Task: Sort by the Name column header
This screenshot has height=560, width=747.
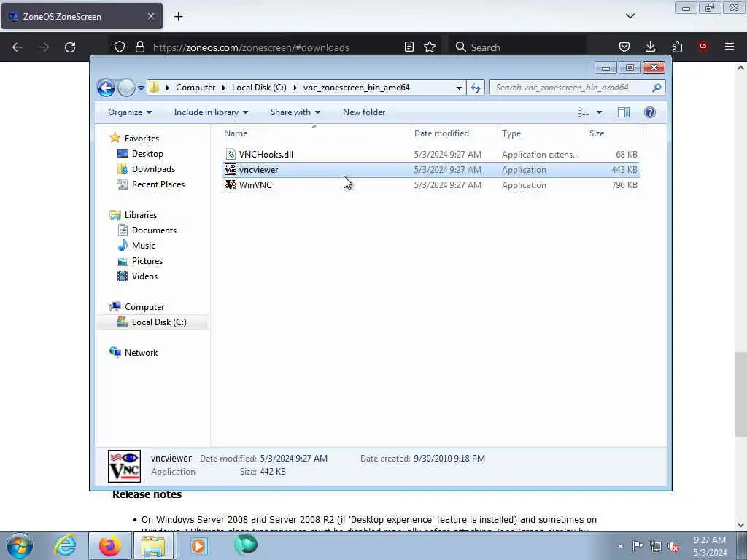Action: [236, 133]
